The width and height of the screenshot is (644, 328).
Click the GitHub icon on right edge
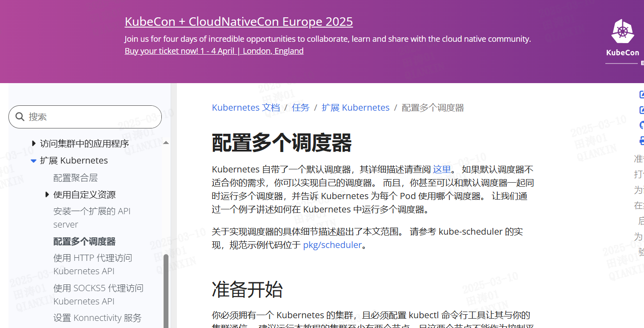point(641,125)
